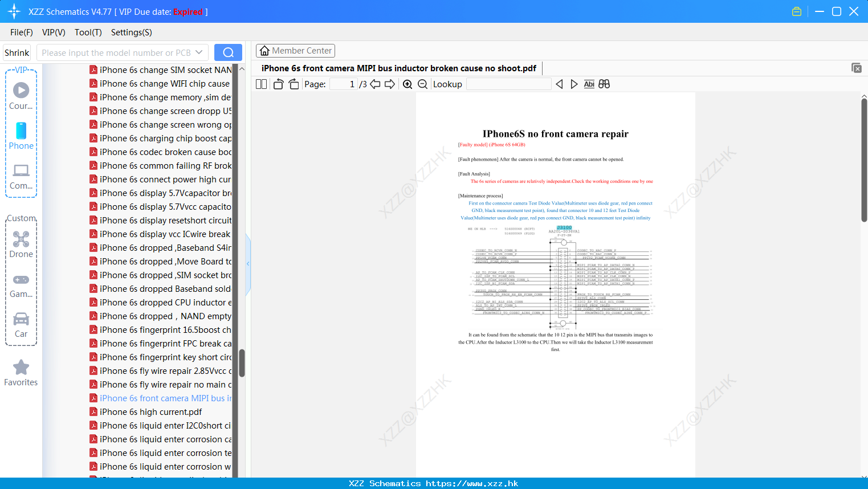Open iPhone 6s change SIM socket file

coord(161,70)
